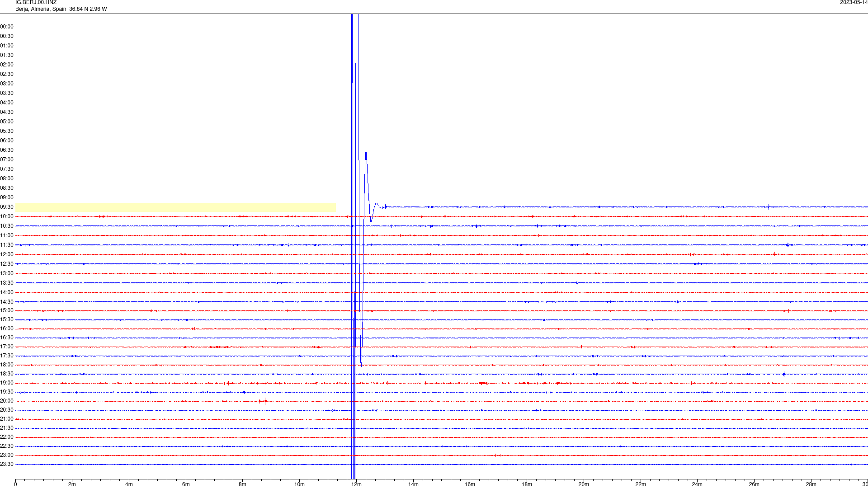Screen dimensions: 868x488
Task: Select the 15:30 time row label
Action: coord(7,319)
